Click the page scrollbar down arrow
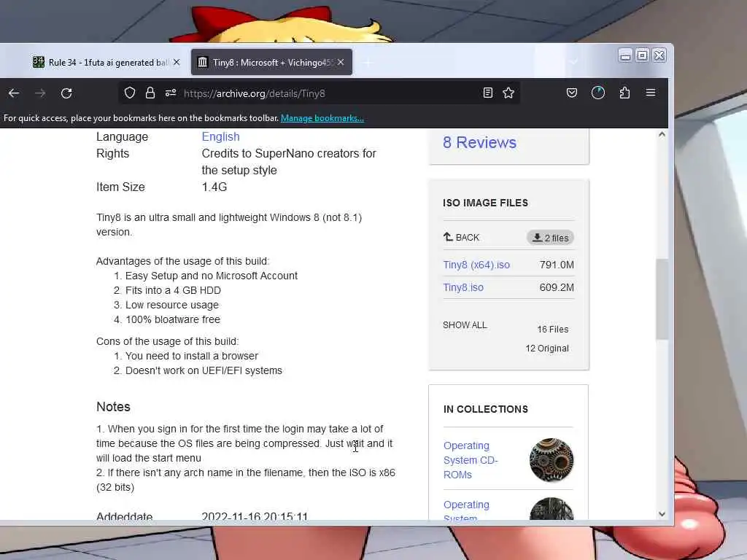 (x=662, y=514)
